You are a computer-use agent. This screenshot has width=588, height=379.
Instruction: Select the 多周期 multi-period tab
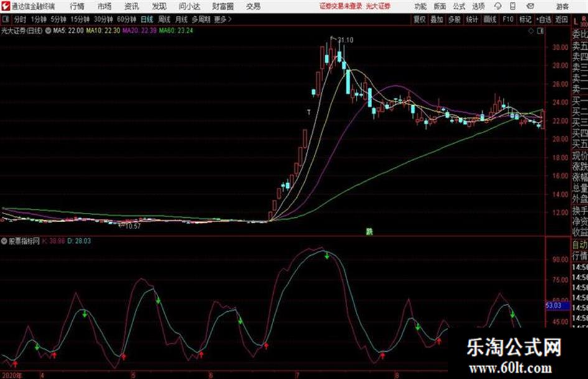click(x=201, y=19)
